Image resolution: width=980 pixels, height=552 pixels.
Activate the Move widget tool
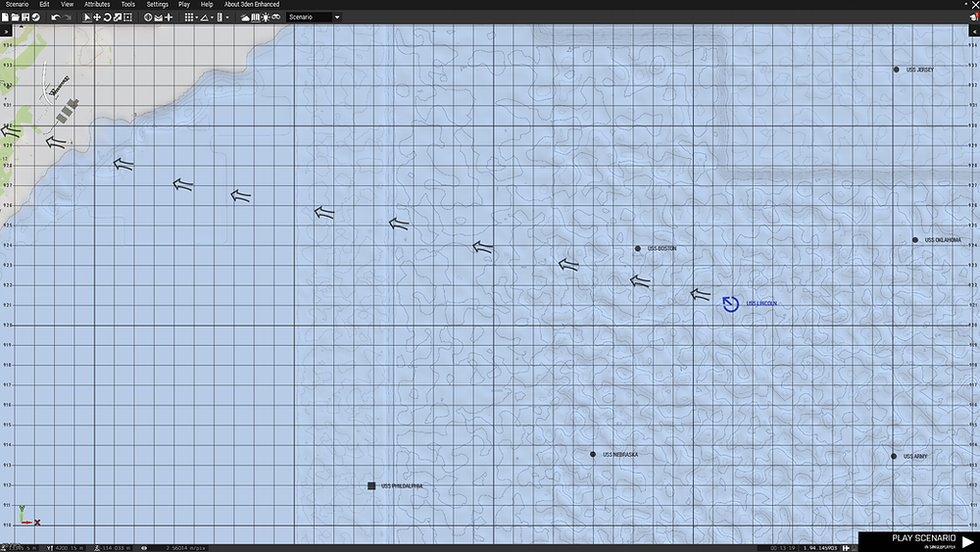point(97,18)
